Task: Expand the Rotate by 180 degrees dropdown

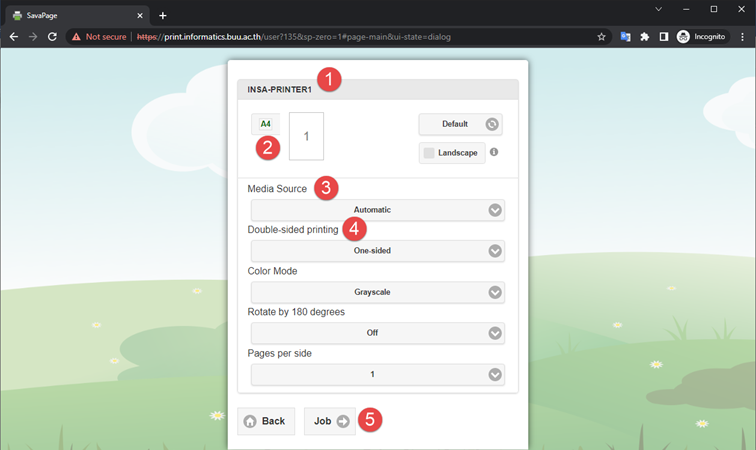Action: 377,333
